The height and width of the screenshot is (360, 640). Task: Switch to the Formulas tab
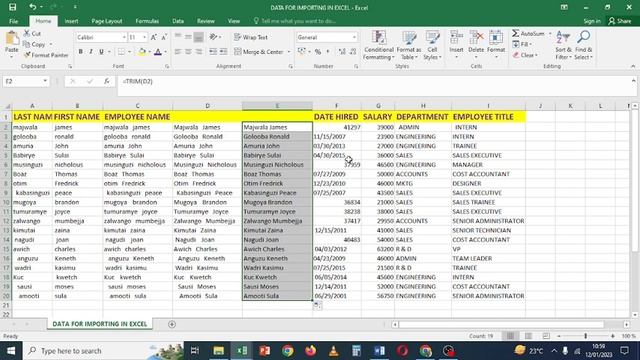coord(147,21)
